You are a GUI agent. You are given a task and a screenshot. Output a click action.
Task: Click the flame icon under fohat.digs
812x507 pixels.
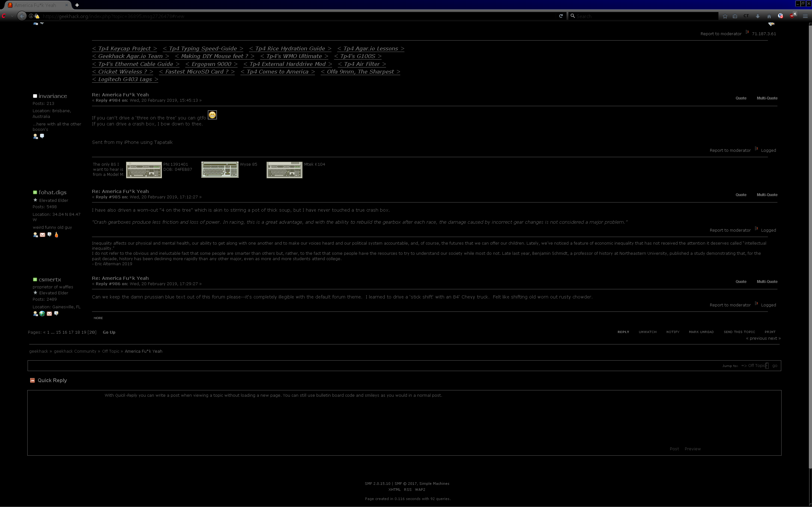click(x=56, y=235)
